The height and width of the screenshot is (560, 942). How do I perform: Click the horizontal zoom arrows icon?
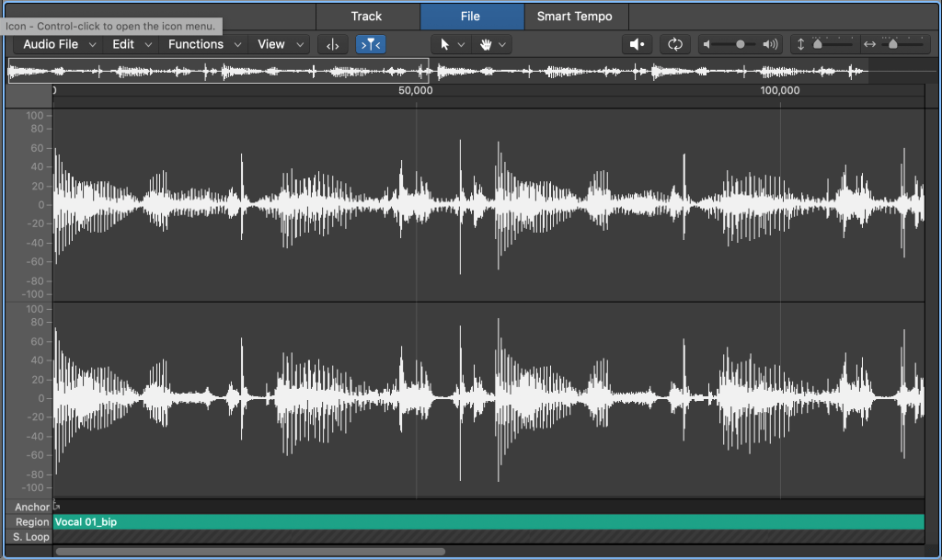[x=870, y=43]
